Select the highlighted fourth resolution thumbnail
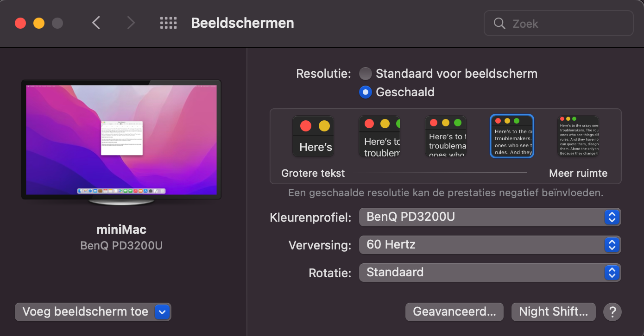This screenshot has width=644, height=336. (512, 136)
